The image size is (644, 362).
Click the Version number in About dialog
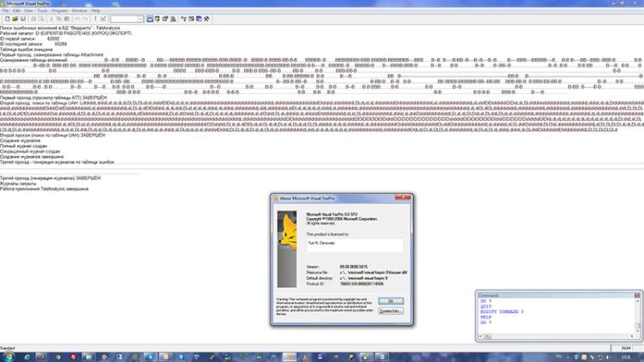[353, 267]
